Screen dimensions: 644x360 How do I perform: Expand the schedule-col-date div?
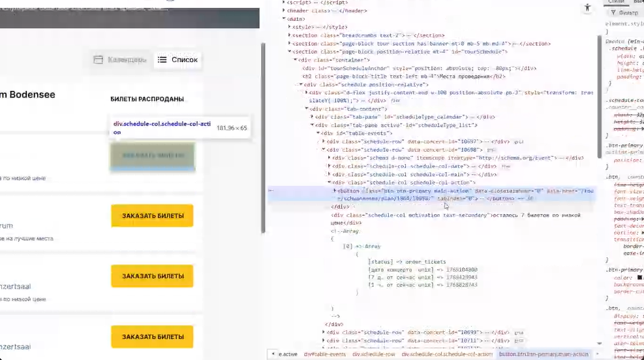(x=330, y=166)
